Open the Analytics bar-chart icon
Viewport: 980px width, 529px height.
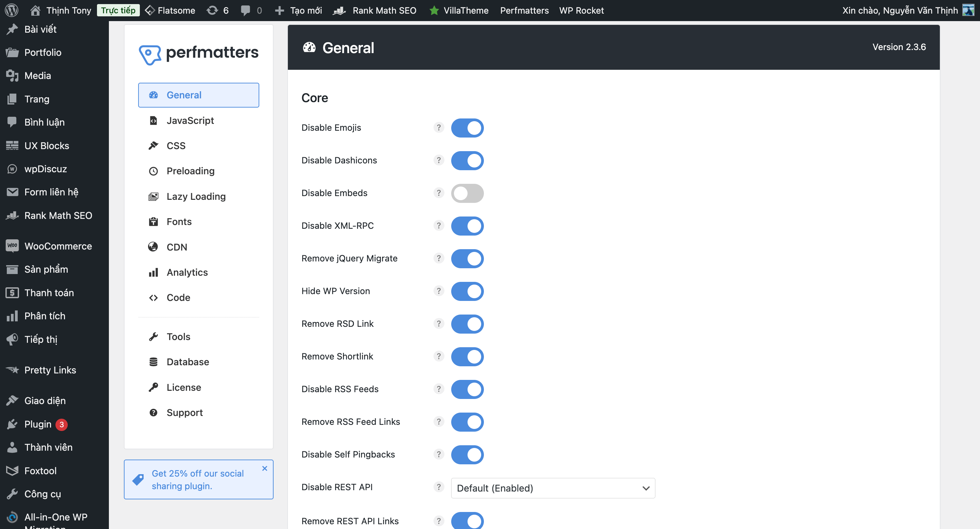pos(153,272)
